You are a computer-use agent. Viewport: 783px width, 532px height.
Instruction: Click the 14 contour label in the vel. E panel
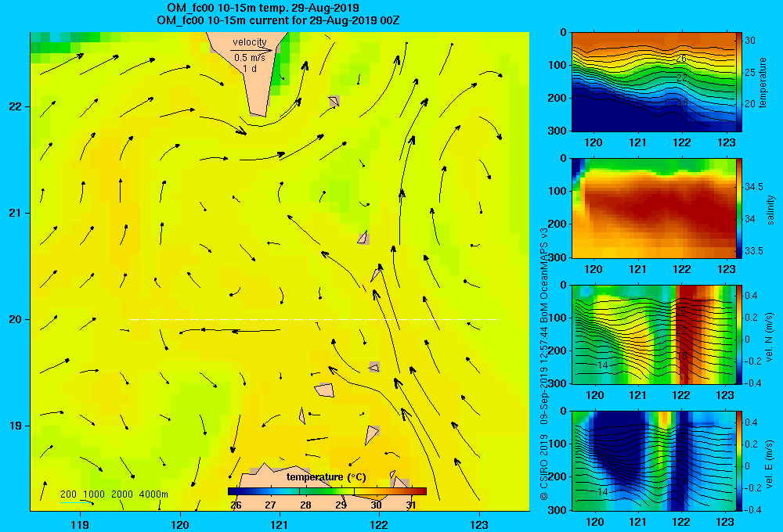click(602, 492)
